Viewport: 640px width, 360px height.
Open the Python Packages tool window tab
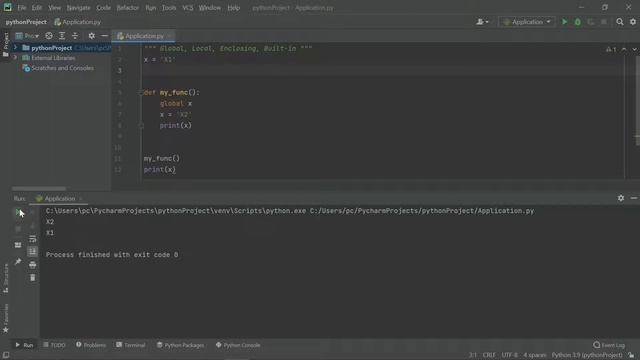click(x=180, y=345)
